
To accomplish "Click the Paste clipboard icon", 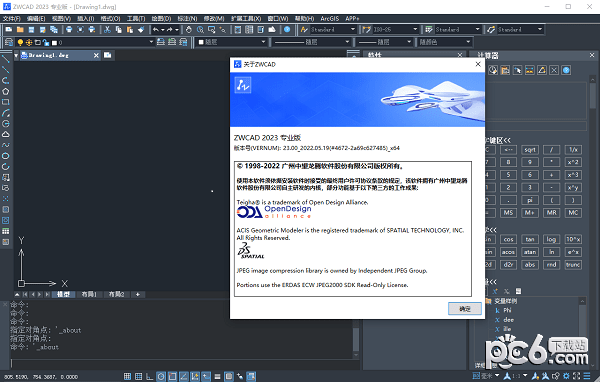I will 129,29.
